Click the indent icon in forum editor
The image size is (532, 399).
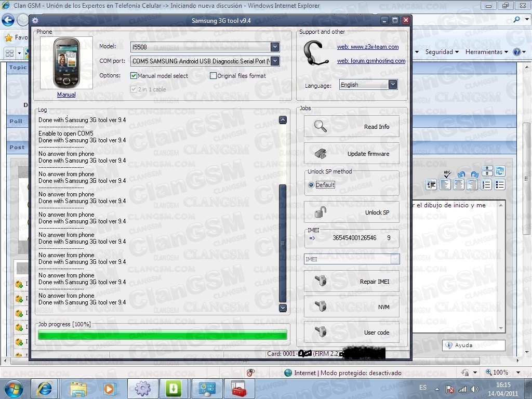click(x=432, y=185)
